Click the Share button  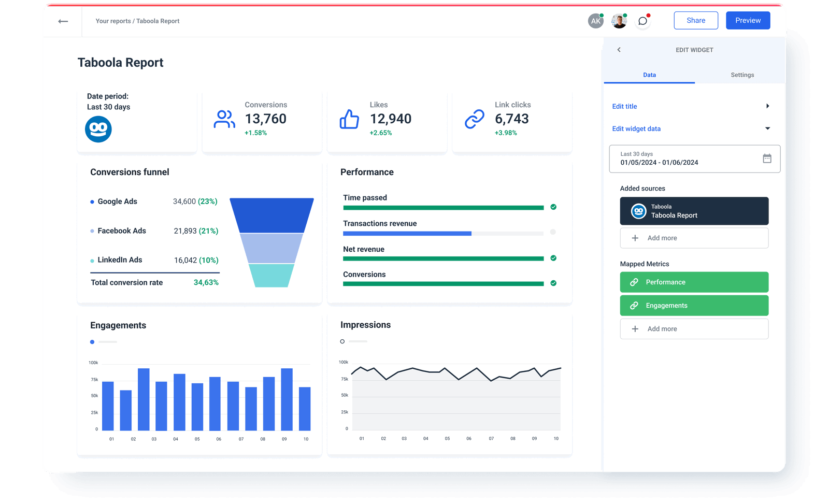click(x=696, y=20)
